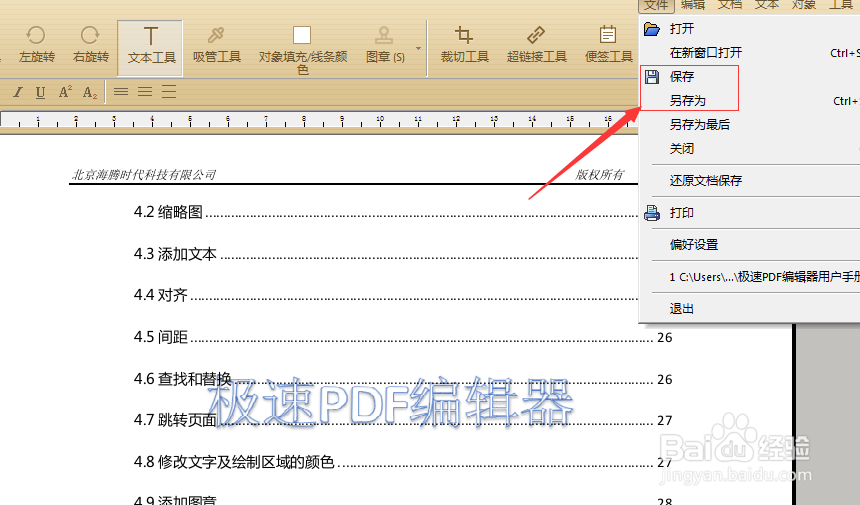Toggle underline formatting
Image resolution: width=860 pixels, height=505 pixels.
(41, 92)
